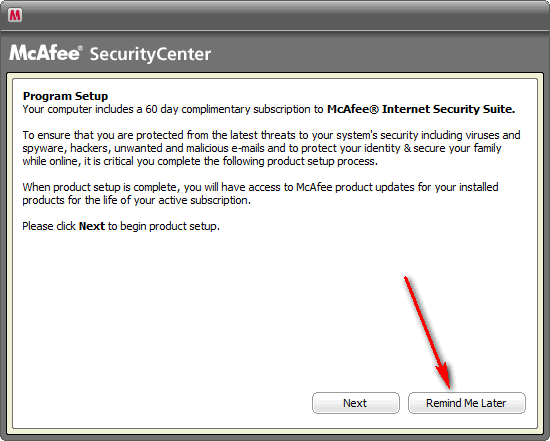Click the red arrowhead tip above Remind Me Later
550x441 pixels.
(x=444, y=377)
